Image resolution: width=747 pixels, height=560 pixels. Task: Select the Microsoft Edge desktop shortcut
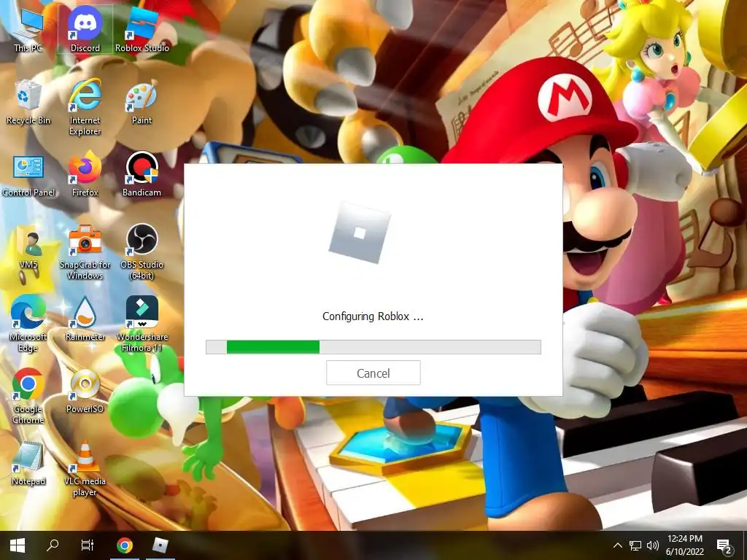pyautogui.click(x=28, y=324)
